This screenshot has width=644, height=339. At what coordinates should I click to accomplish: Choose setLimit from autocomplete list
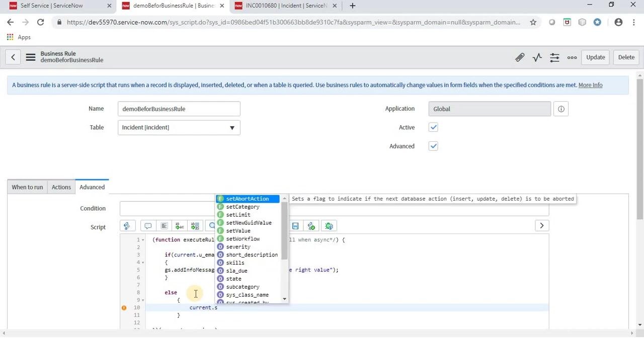click(x=248, y=215)
